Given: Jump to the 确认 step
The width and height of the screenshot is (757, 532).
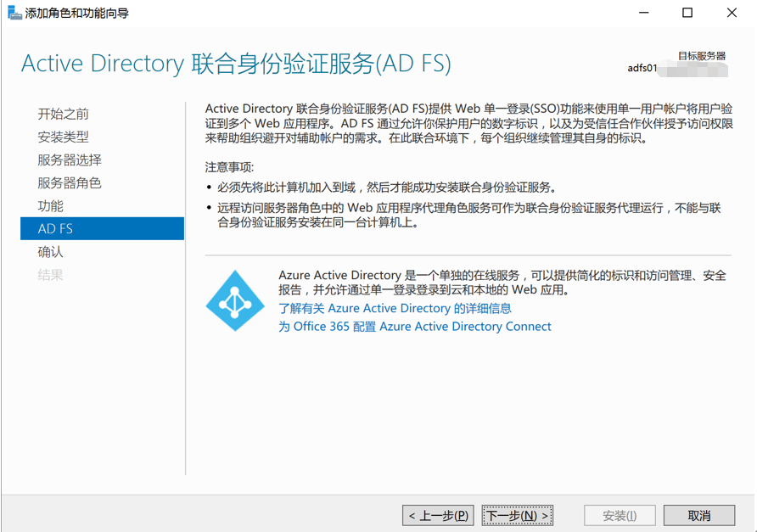Looking at the screenshot, I should pos(51,252).
